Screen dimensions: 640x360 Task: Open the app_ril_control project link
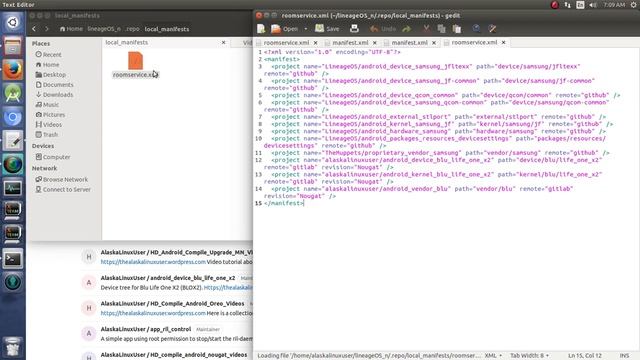pyautogui.click(x=146, y=329)
